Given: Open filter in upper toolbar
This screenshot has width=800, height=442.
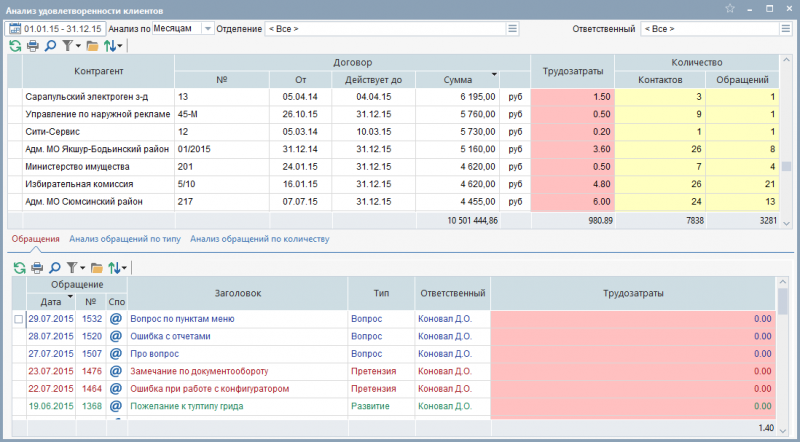Looking at the screenshot, I should [67, 46].
